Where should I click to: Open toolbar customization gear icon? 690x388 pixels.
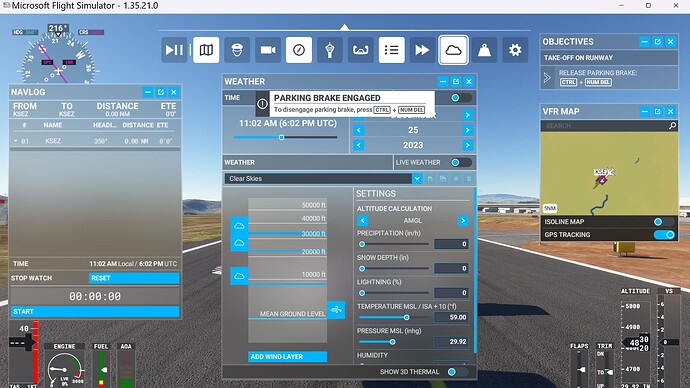coord(515,50)
